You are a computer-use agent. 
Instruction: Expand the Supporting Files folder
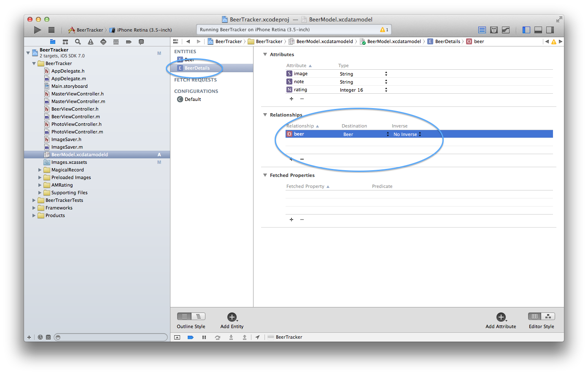[x=40, y=193]
